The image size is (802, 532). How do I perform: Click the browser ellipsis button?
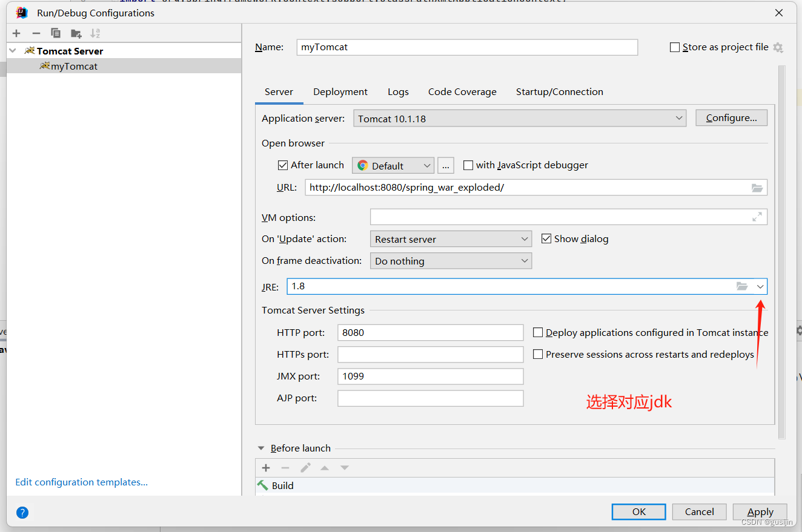pos(445,165)
